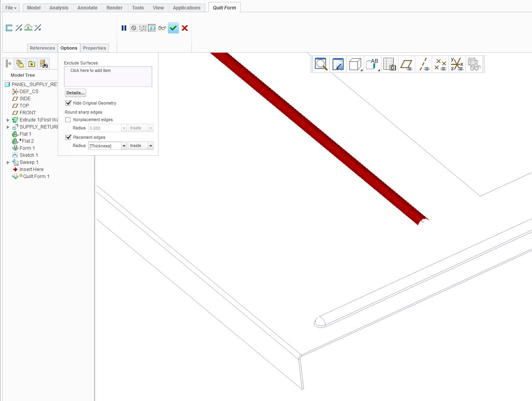Viewport: 532px width, 401px height.
Task: Select Flat 2 in Model Tree
Action: pos(23,141)
